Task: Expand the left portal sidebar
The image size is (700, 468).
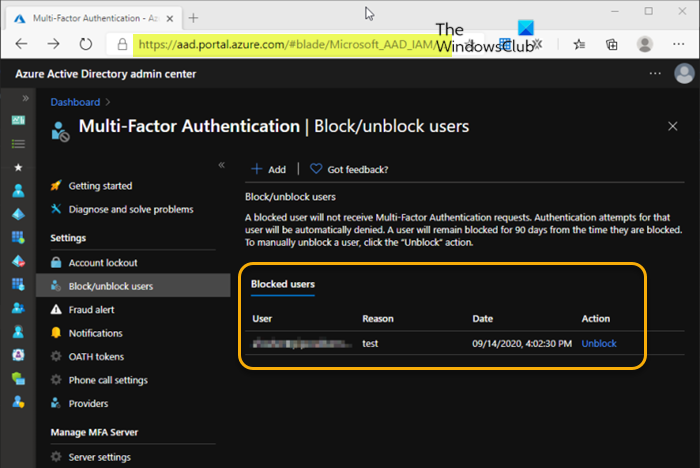Action: coord(25,98)
